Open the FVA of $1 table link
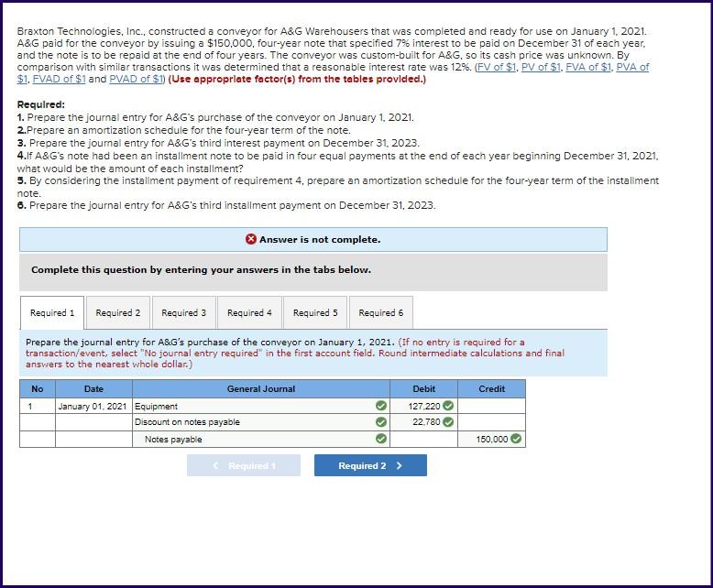Viewport: 713px width, 588px height. point(588,67)
